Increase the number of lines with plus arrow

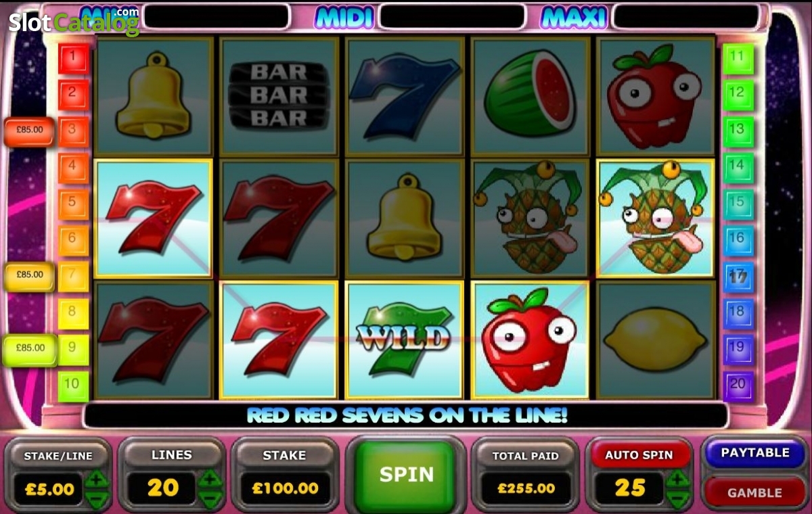click(x=210, y=479)
